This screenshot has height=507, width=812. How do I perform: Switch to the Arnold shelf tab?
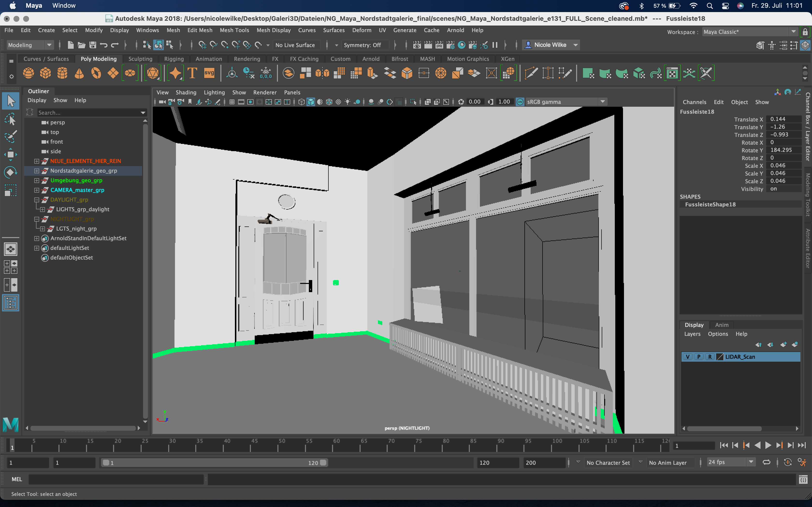[x=371, y=59]
